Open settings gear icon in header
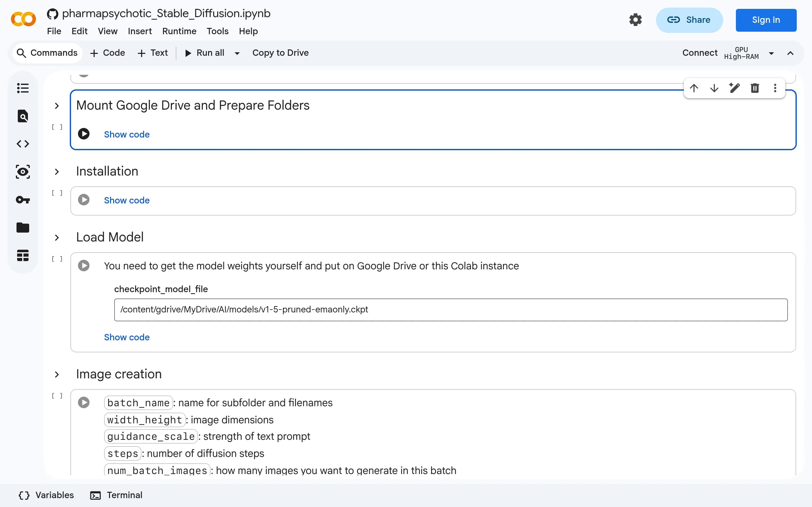 pyautogui.click(x=635, y=20)
